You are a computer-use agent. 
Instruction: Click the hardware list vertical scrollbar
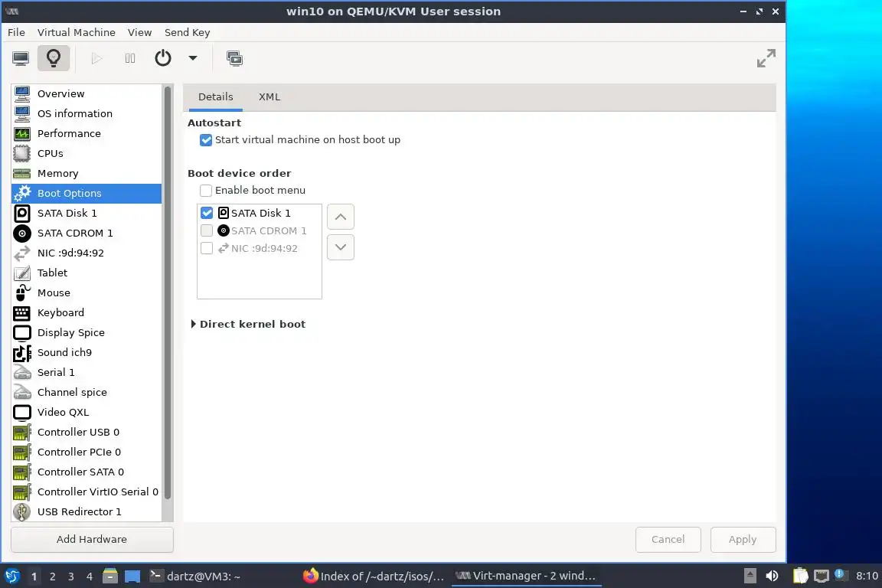tap(167, 292)
